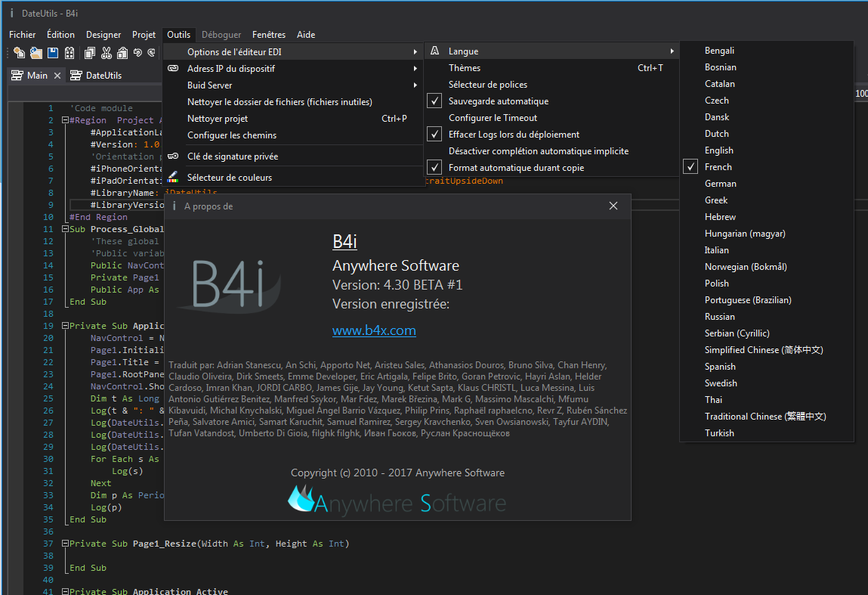This screenshot has height=595, width=868.
Task: Open the Édition menu
Action: pos(61,34)
